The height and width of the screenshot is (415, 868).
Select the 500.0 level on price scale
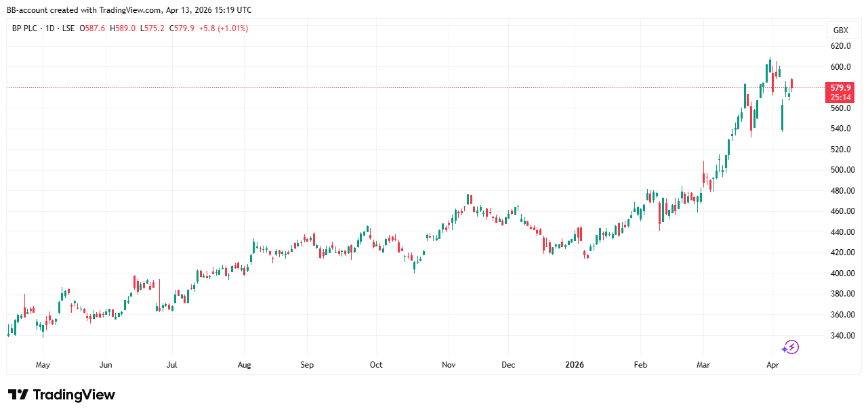840,170
